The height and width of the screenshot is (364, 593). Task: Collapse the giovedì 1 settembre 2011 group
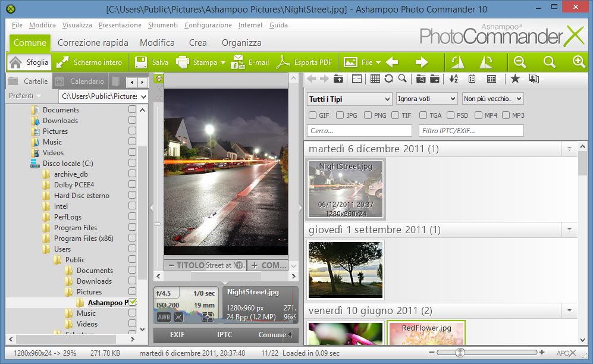[x=569, y=230]
